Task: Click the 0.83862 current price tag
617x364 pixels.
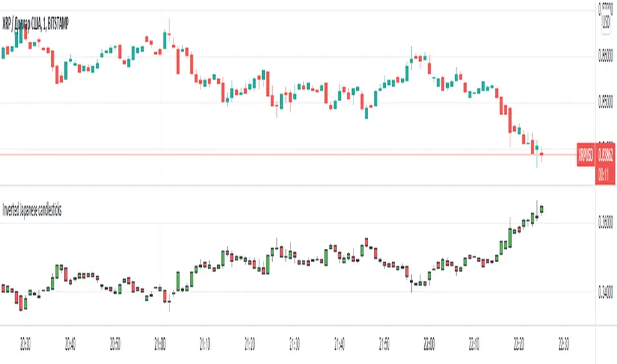Action: point(605,155)
